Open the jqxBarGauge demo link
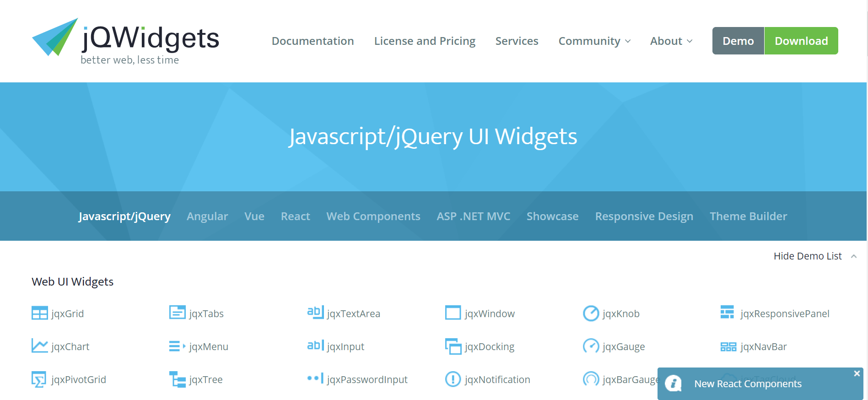The image size is (868, 400). click(630, 379)
